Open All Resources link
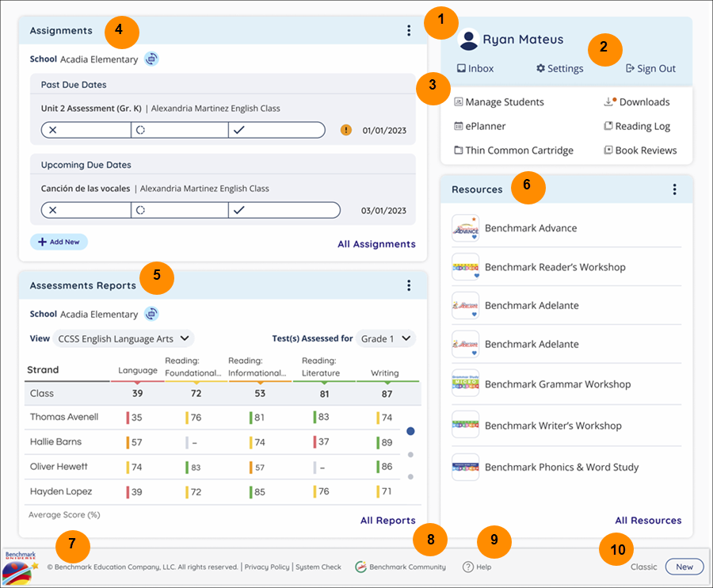The height and width of the screenshot is (588, 713). click(648, 520)
